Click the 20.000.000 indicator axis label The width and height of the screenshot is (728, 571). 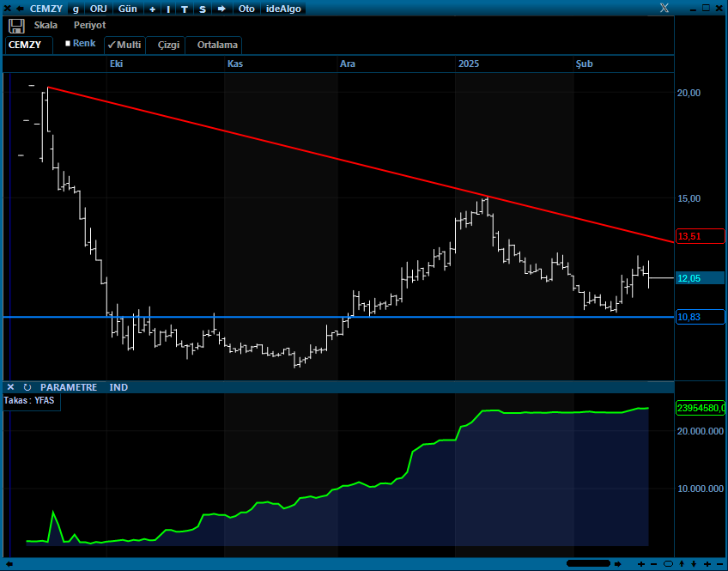click(701, 431)
